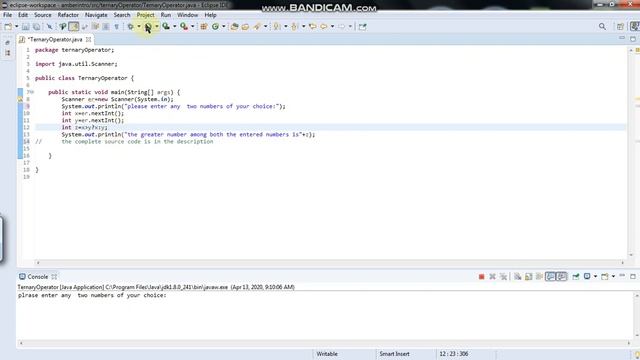Image resolution: width=640 pixels, height=360 pixels.
Task: Open the File menu
Action: point(7,15)
